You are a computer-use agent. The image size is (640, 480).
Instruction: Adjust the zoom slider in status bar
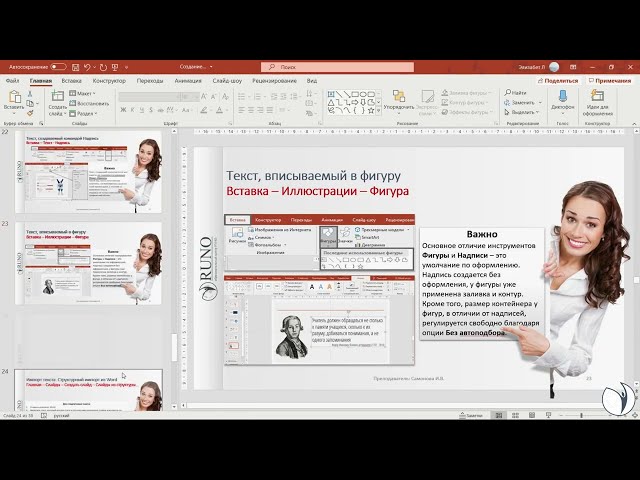[x=581, y=416]
